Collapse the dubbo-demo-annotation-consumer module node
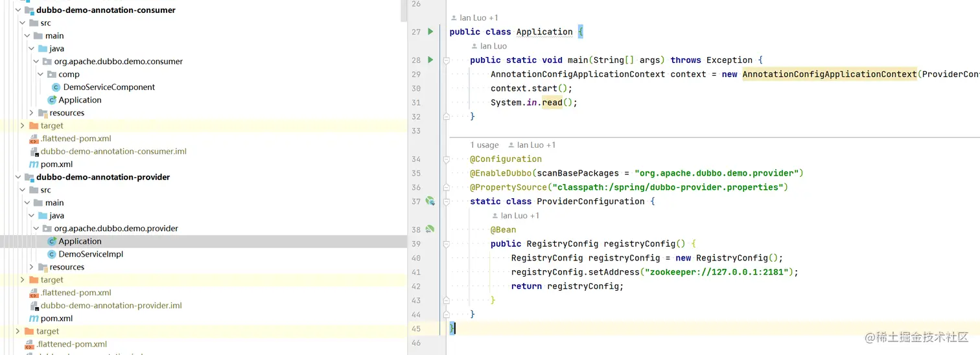 [18, 10]
